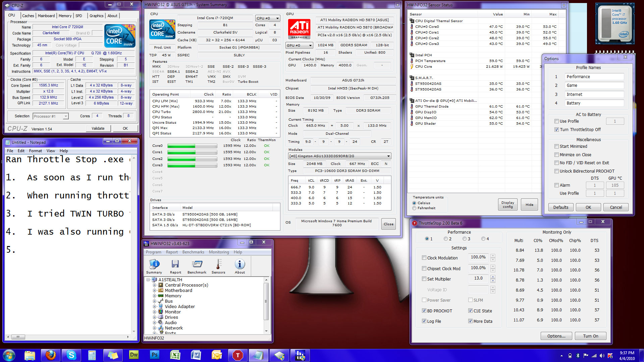Select the Network icon in HWiNFO32 tree
644x362 pixels.
(161, 328)
